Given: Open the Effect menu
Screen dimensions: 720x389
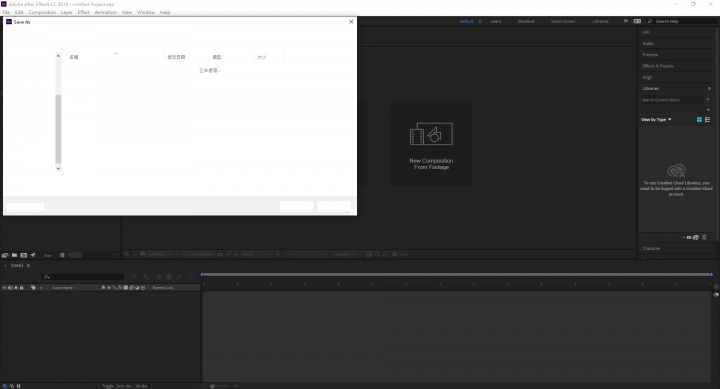Looking at the screenshot, I should [84, 12].
